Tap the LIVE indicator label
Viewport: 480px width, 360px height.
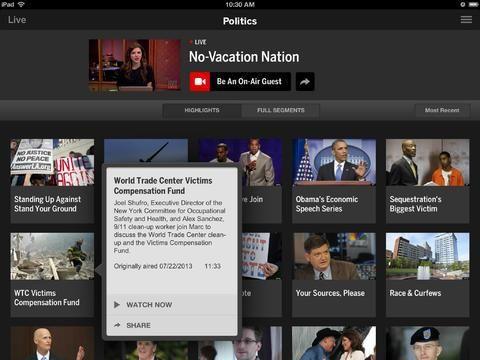pyautogui.click(x=200, y=42)
